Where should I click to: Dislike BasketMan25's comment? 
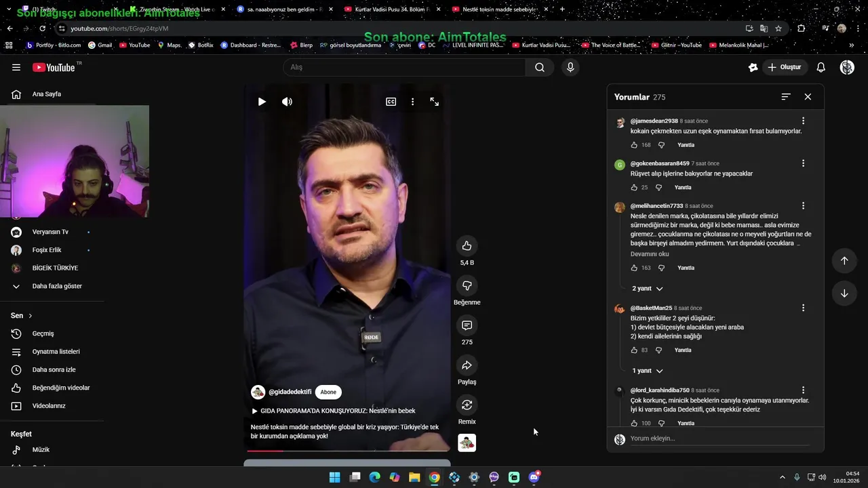658,350
